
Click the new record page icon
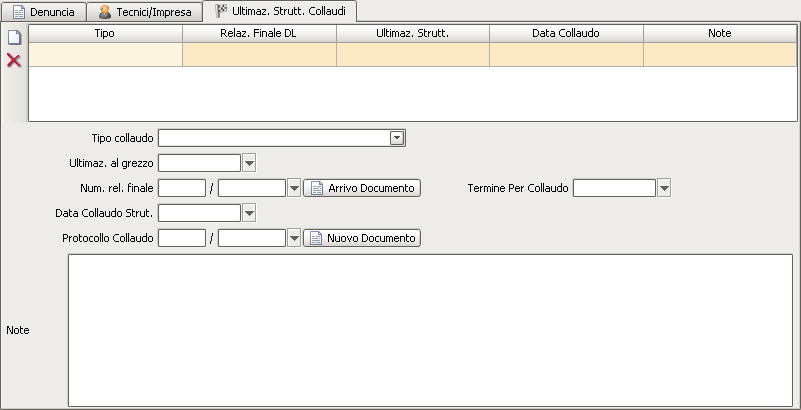[14, 37]
